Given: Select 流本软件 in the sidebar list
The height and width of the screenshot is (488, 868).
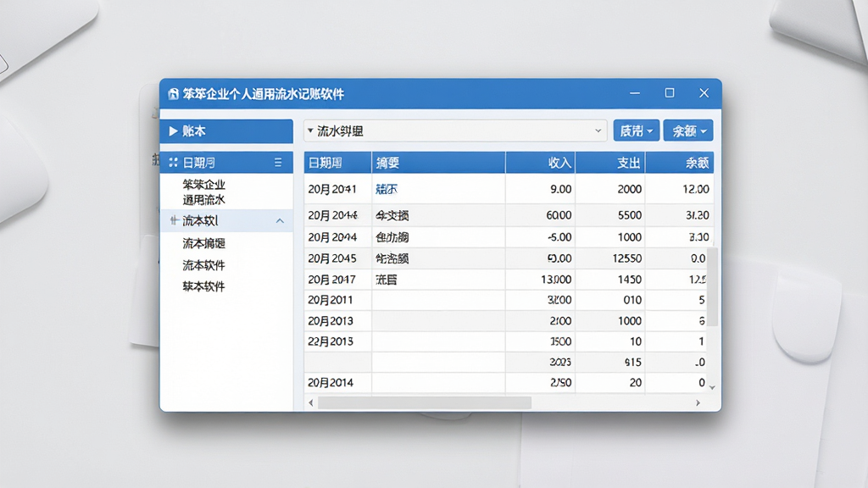Looking at the screenshot, I should [203, 265].
